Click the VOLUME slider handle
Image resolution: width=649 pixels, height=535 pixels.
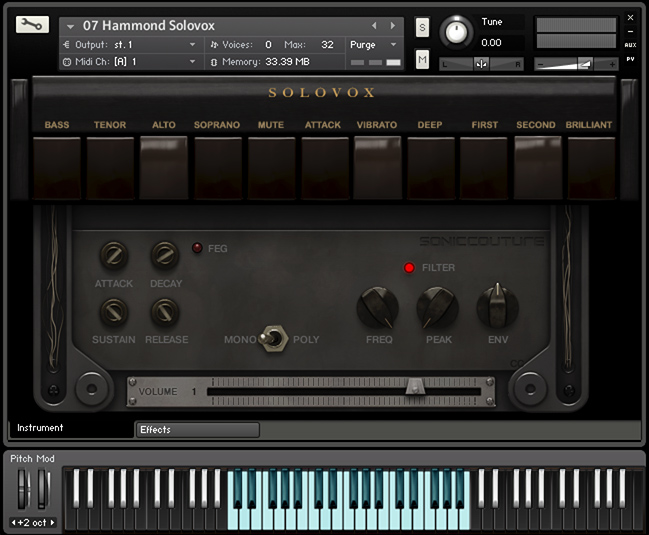point(415,386)
